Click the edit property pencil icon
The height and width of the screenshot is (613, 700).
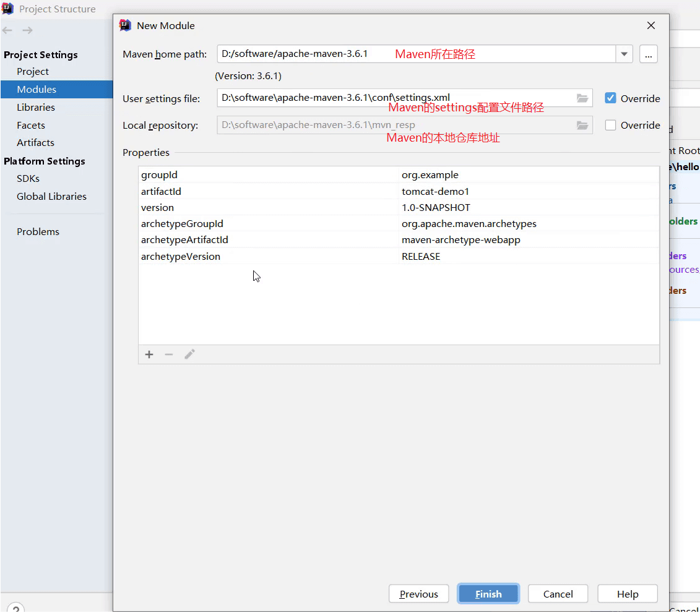click(189, 354)
